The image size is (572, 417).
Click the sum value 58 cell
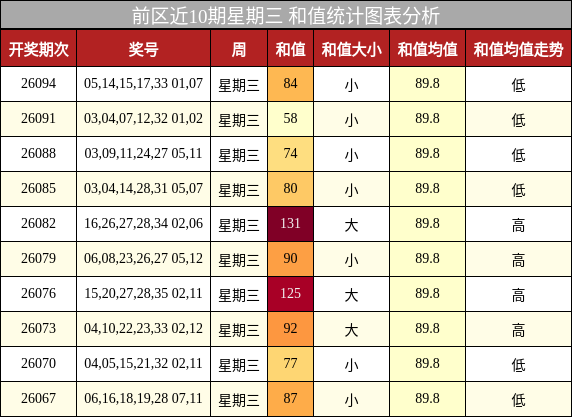tap(290, 119)
